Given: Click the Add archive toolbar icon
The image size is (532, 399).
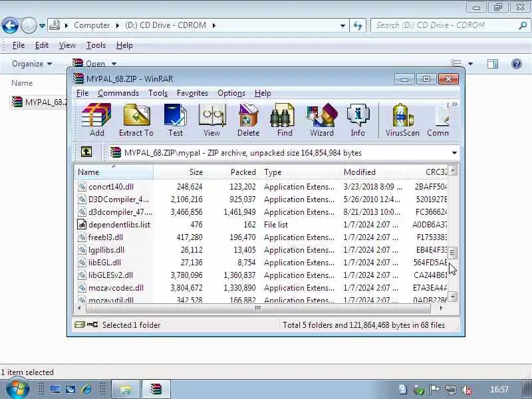Looking at the screenshot, I should coord(96,120).
